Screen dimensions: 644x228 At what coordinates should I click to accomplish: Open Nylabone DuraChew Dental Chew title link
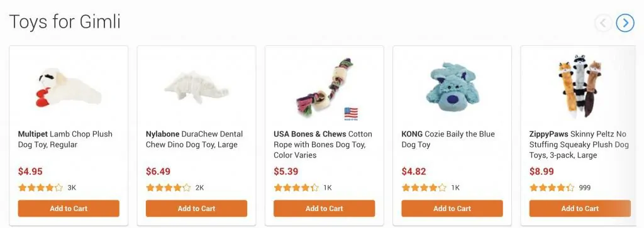click(194, 139)
